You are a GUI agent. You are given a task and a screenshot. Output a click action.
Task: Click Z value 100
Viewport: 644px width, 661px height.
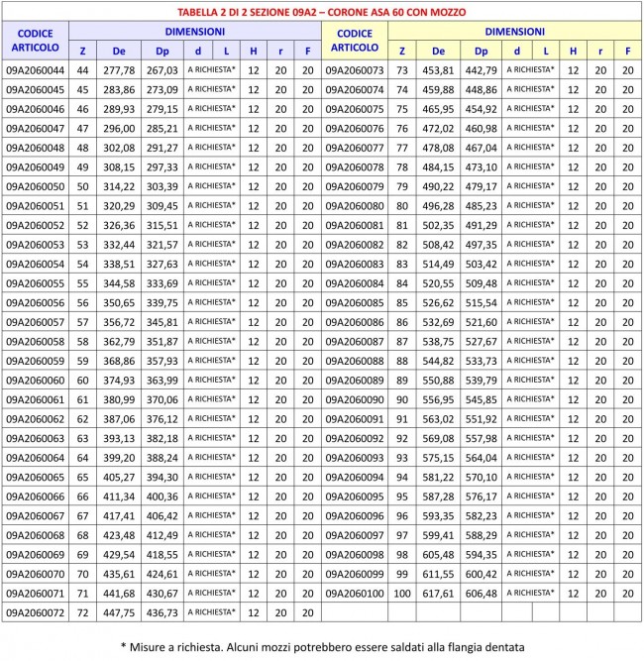402,594
